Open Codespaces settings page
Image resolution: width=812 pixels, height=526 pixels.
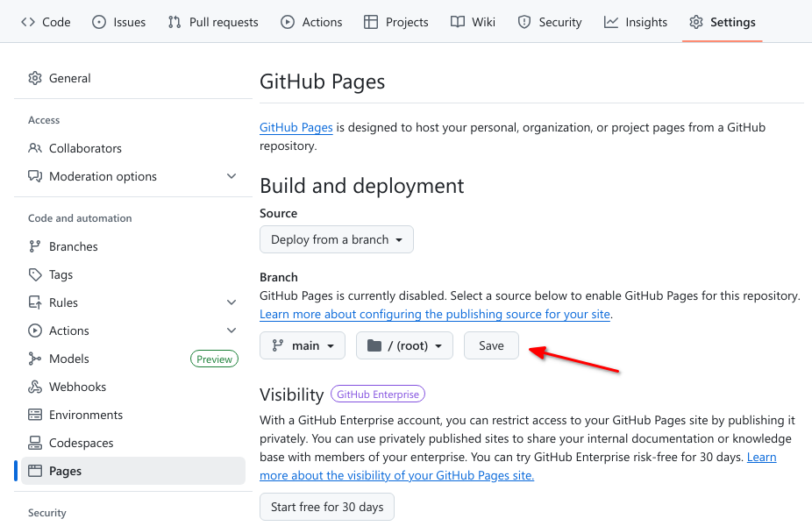click(133, 443)
